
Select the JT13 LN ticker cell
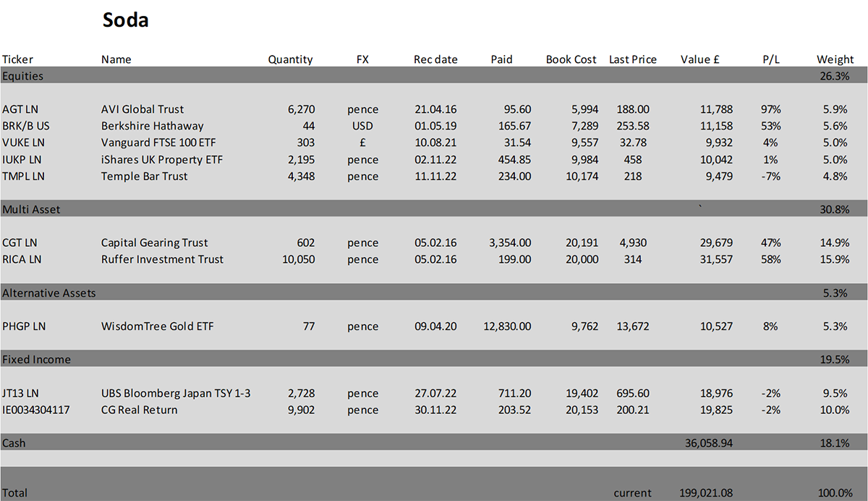click(20, 393)
